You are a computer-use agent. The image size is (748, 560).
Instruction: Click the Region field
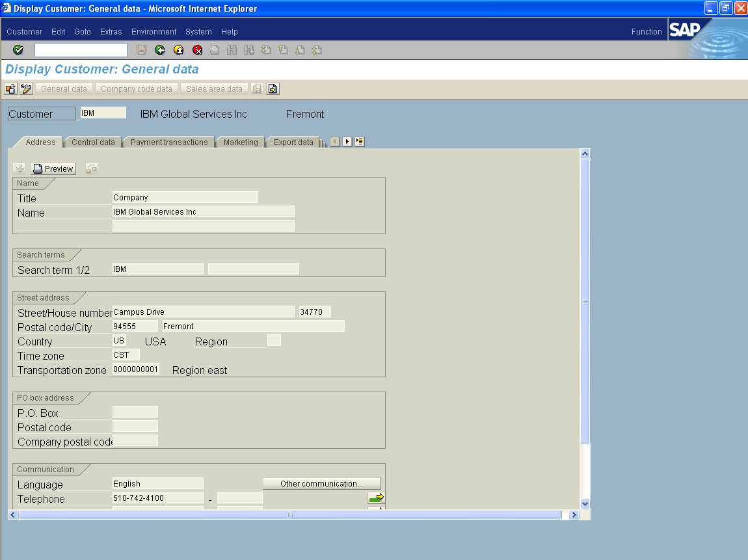click(x=274, y=341)
